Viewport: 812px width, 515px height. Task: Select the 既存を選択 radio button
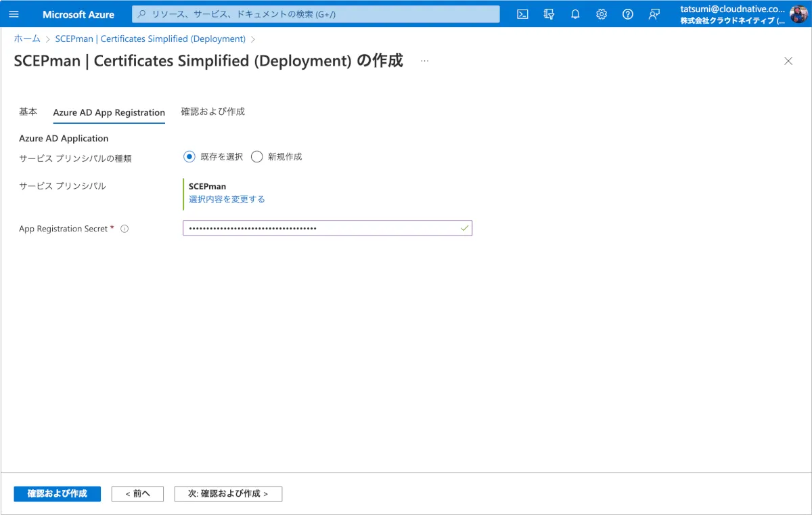(x=189, y=157)
